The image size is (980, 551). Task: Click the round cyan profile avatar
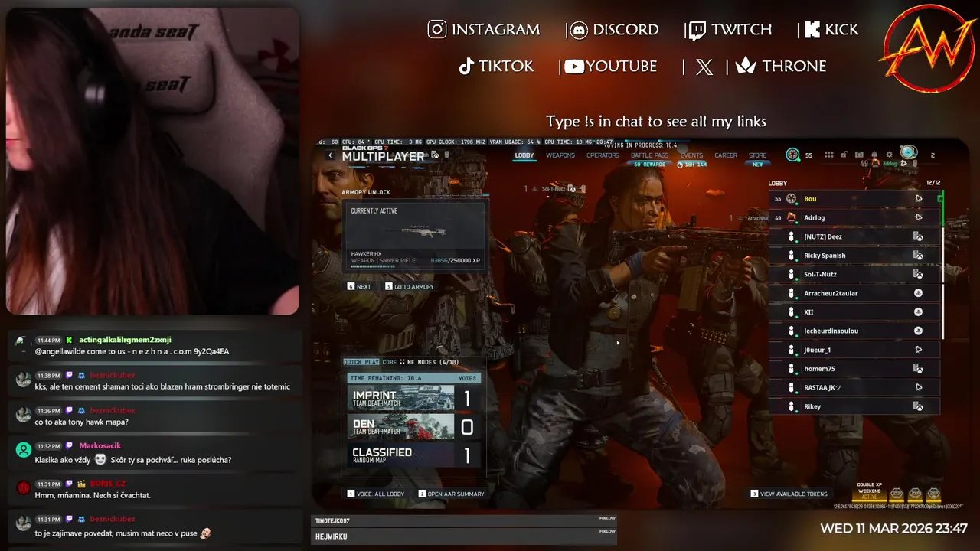tap(908, 152)
